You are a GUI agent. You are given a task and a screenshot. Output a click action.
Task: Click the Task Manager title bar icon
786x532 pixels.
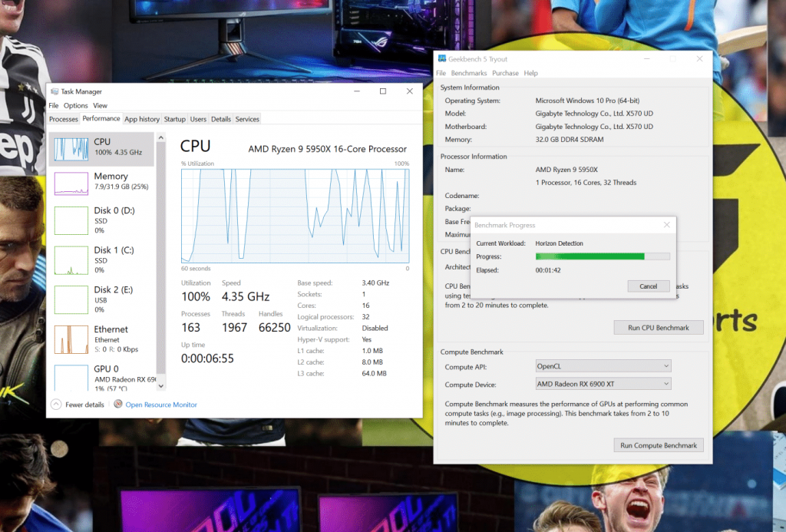coord(54,91)
